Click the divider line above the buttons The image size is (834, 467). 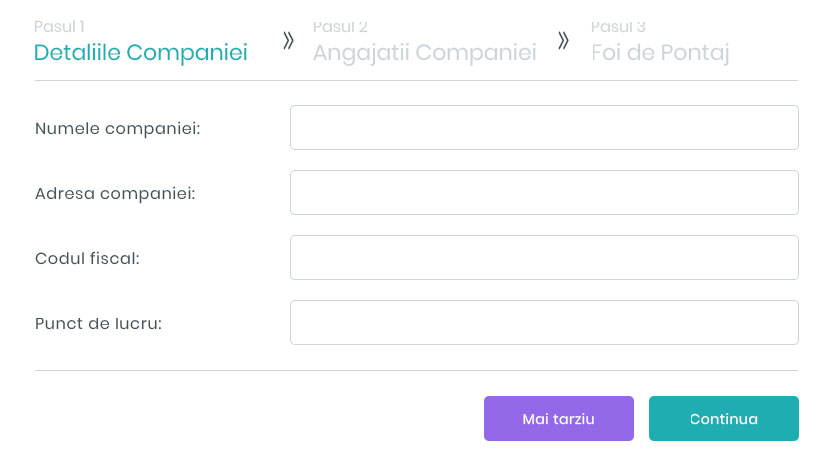tap(416, 370)
